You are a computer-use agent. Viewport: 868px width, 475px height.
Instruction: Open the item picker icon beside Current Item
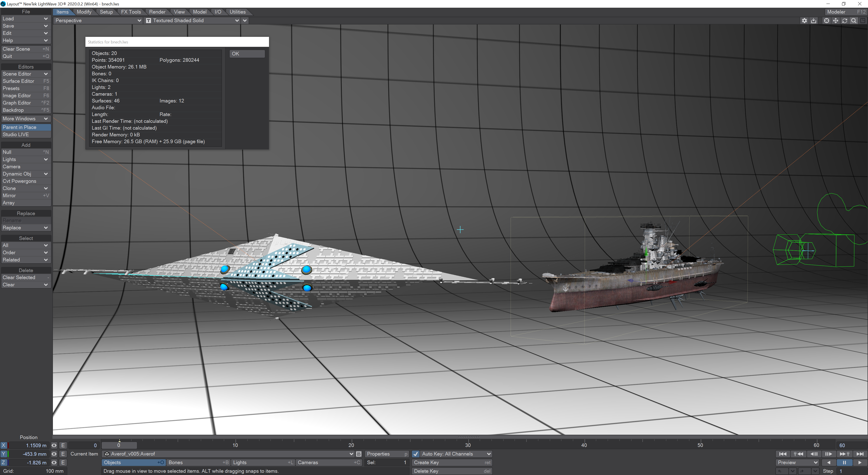pos(359,454)
